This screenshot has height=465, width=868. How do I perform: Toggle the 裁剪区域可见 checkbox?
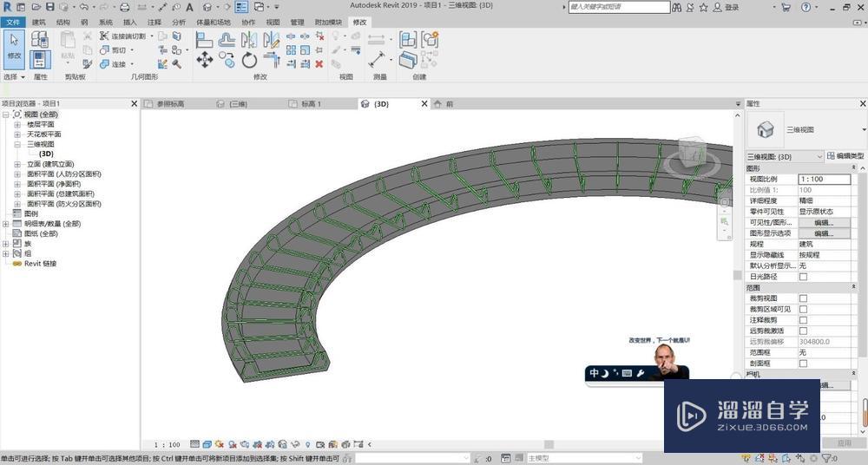(x=803, y=309)
